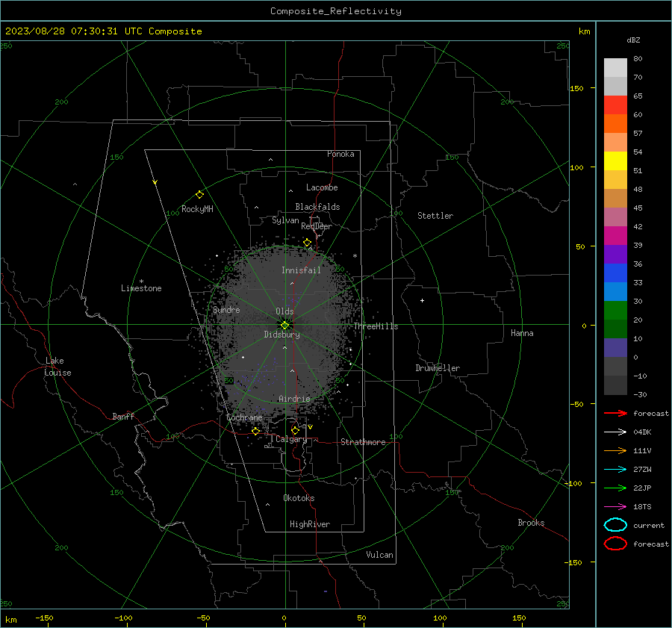
Task: Click the red 65 dBZ color swatch
Action: click(615, 105)
